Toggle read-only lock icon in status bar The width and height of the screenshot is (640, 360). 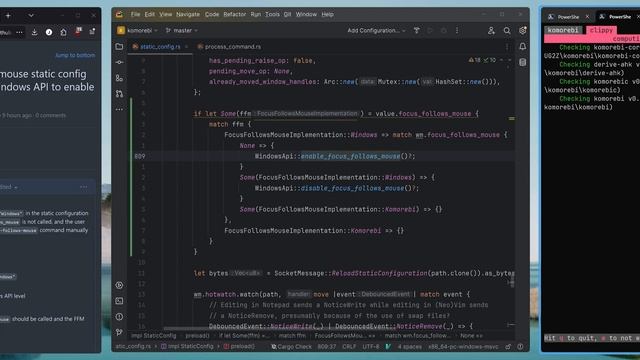(x=508, y=347)
